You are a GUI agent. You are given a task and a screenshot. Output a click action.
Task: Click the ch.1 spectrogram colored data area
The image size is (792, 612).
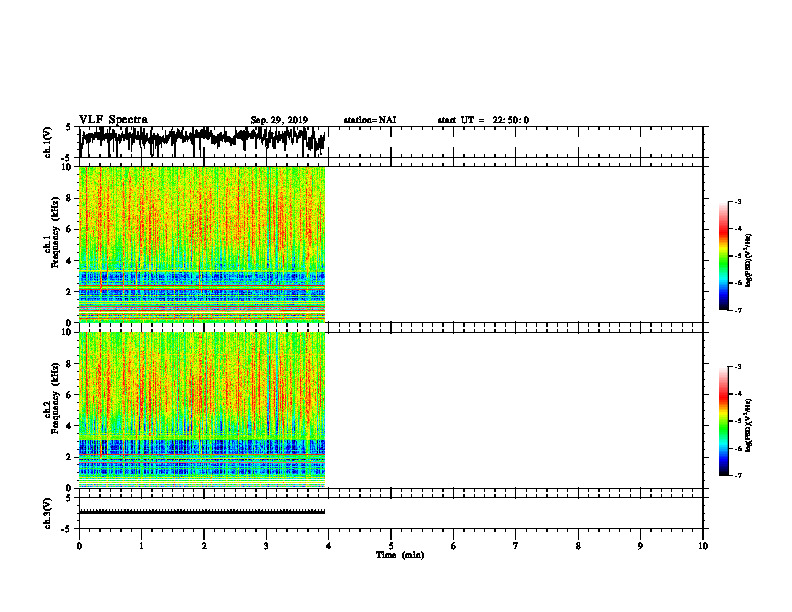(x=202, y=244)
